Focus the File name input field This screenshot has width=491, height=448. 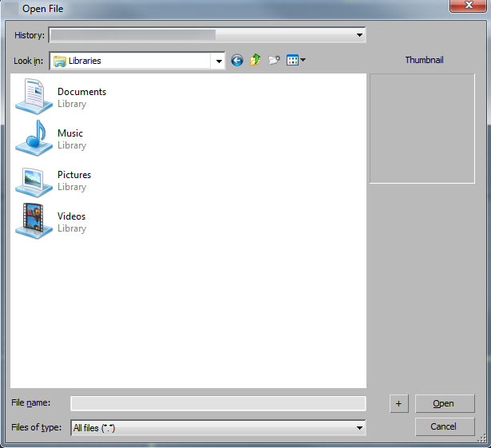(x=218, y=403)
